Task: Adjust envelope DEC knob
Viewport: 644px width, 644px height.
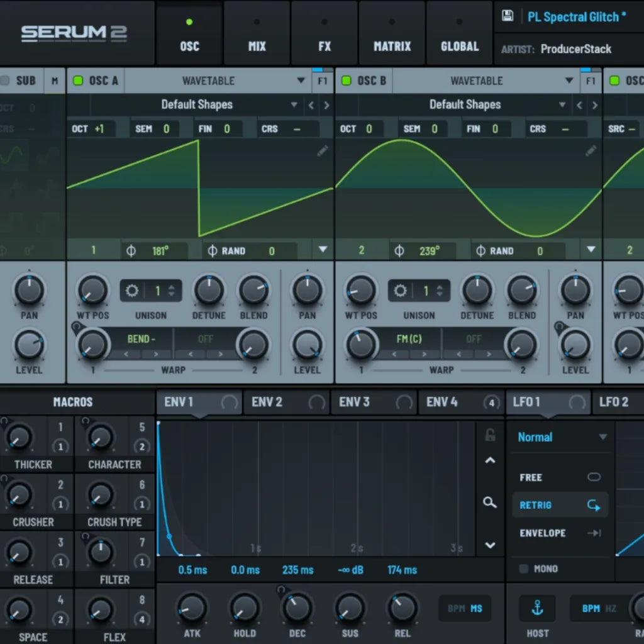Action: [297, 608]
